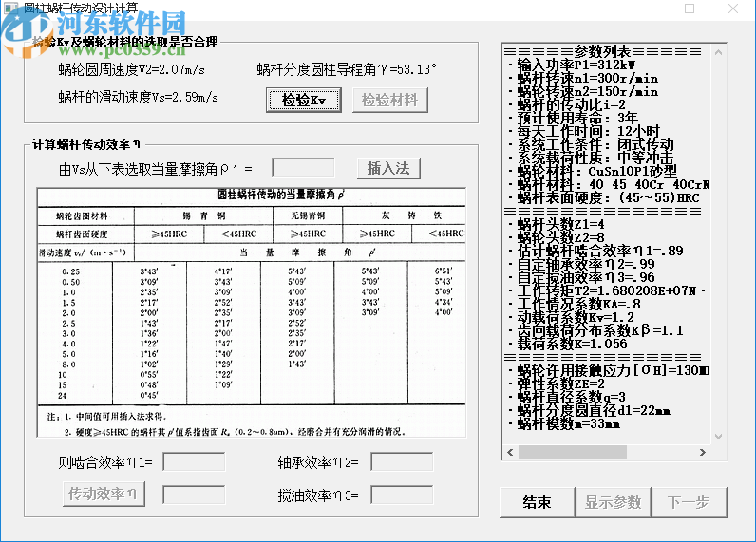Click the parameter list scroll up arrow

(718, 52)
